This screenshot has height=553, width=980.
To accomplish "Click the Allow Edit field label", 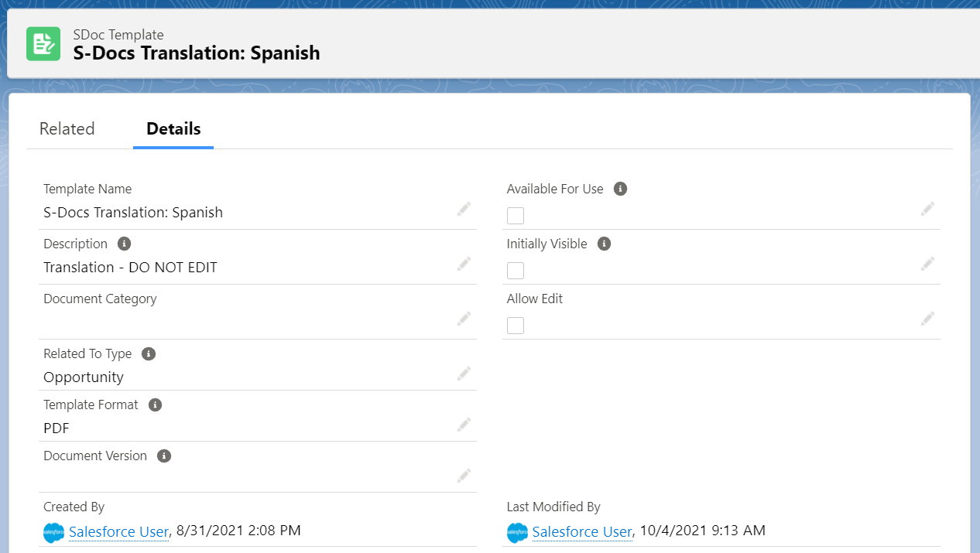I will pos(535,299).
